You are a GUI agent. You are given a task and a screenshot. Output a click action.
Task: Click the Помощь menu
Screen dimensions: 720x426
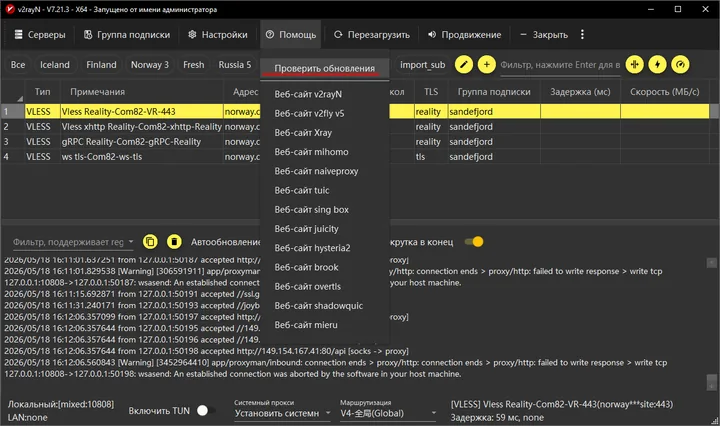coord(291,34)
